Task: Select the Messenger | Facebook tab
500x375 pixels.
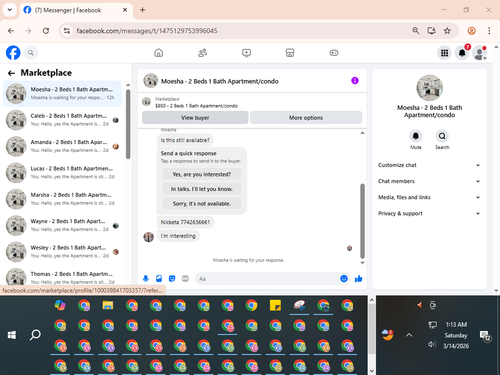Action: (76, 10)
